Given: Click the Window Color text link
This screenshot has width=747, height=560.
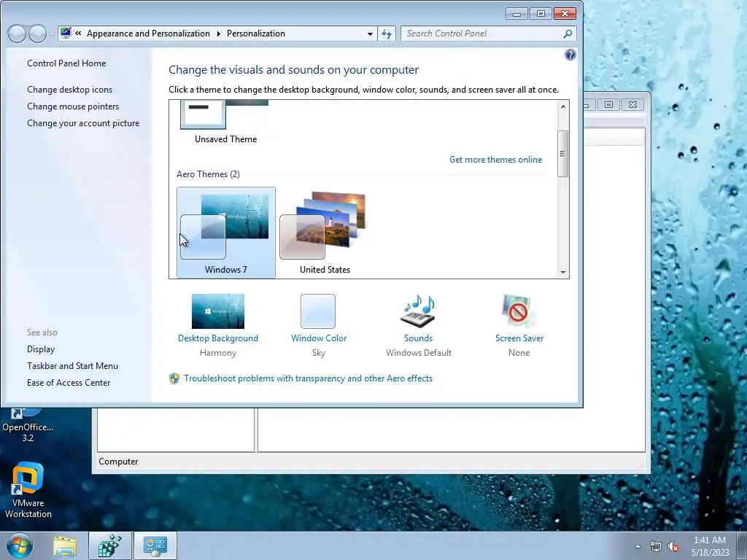Looking at the screenshot, I should [x=319, y=338].
